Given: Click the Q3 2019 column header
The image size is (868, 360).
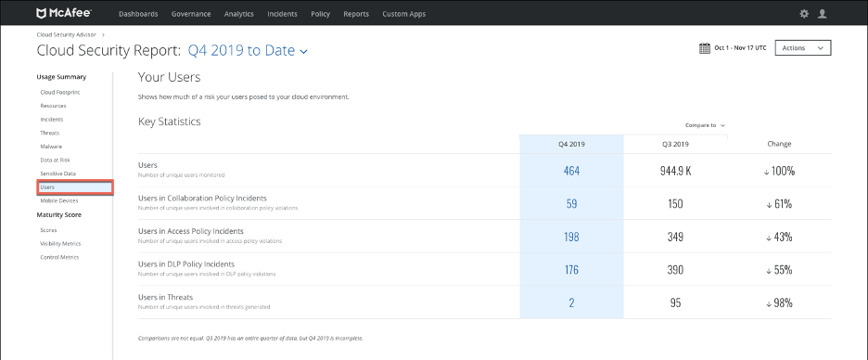Looking at the screenshot, I should point(675,144).
